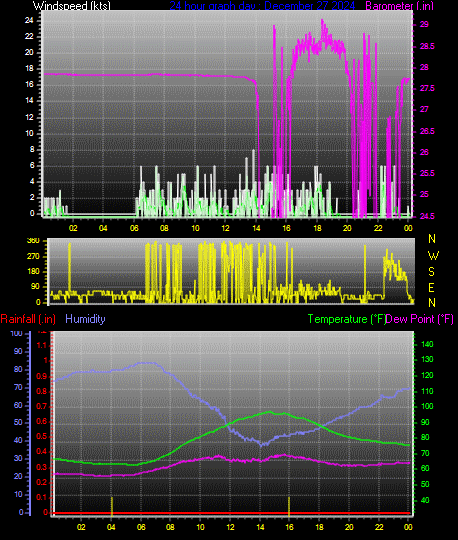Click the Temperature (°F) legend label
This screenshot has height=540, width=458.
click(x=346, y=319)
